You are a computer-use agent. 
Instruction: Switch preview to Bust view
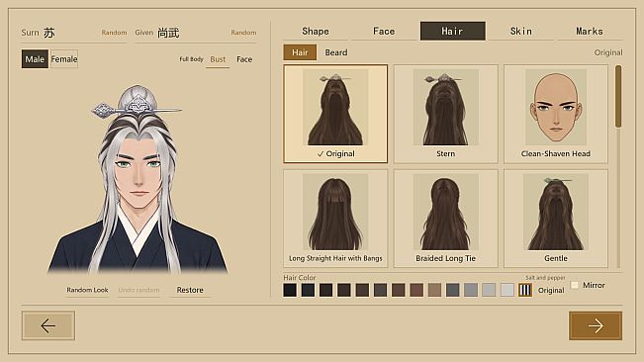point(218,59)
